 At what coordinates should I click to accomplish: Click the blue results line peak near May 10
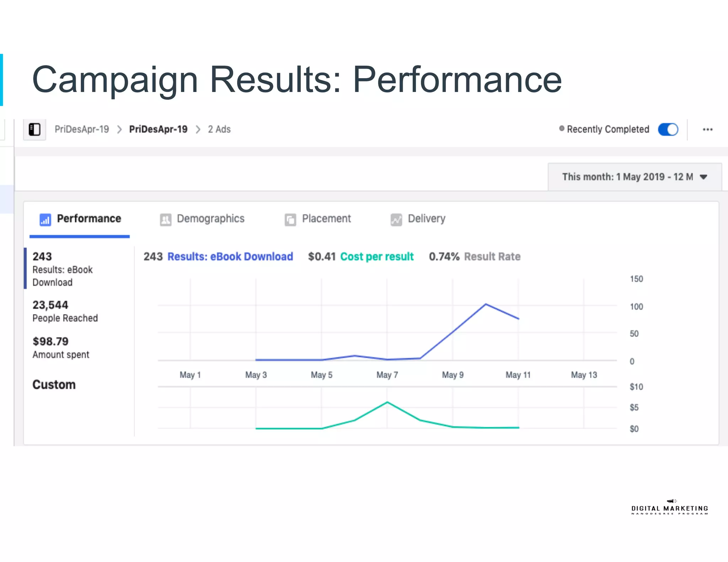[x=486, y=304]
